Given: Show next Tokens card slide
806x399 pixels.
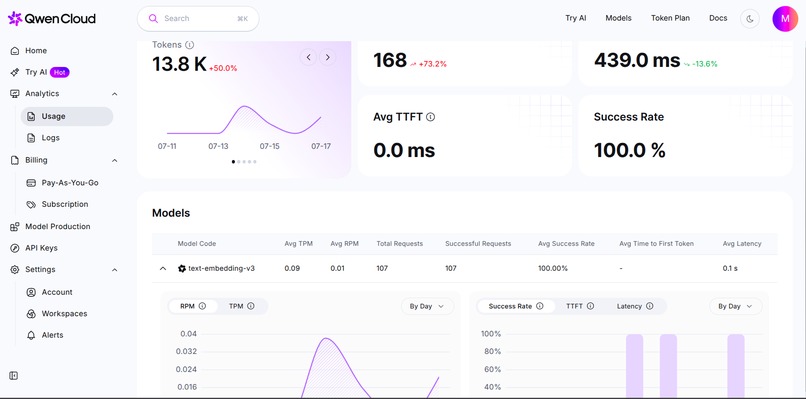Looking at the screenshot, I should (x=327, y=57).
